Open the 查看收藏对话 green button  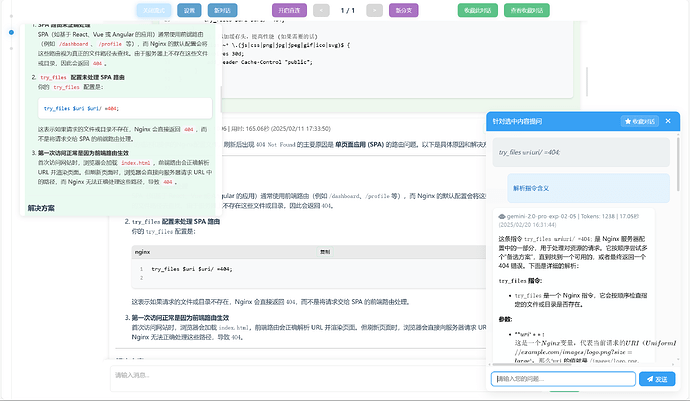(x=527, y=11)
